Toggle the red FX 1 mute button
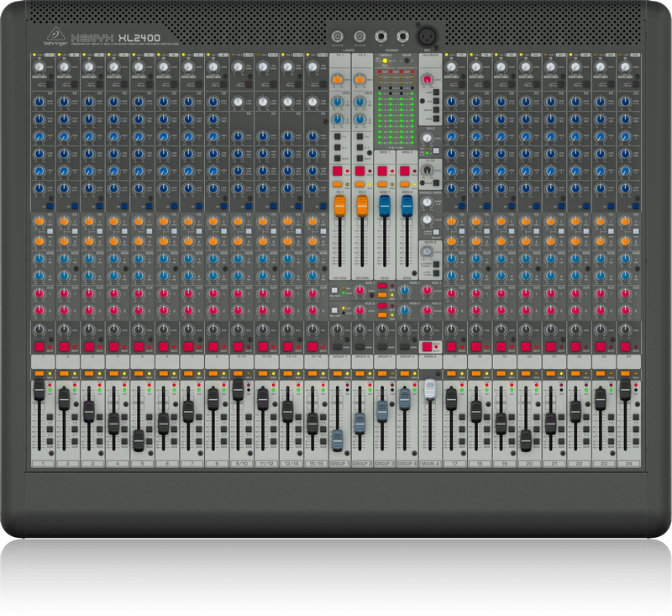 tap(337, 171)
